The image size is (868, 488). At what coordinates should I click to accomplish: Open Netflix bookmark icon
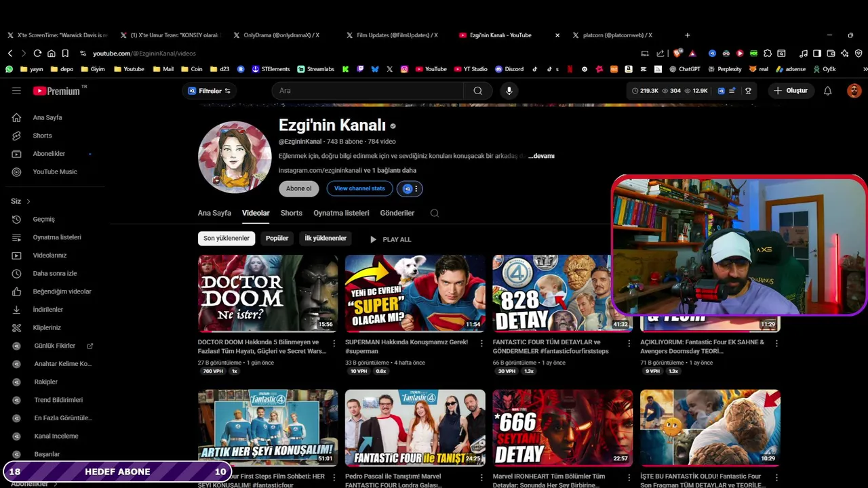pos(570,69)
